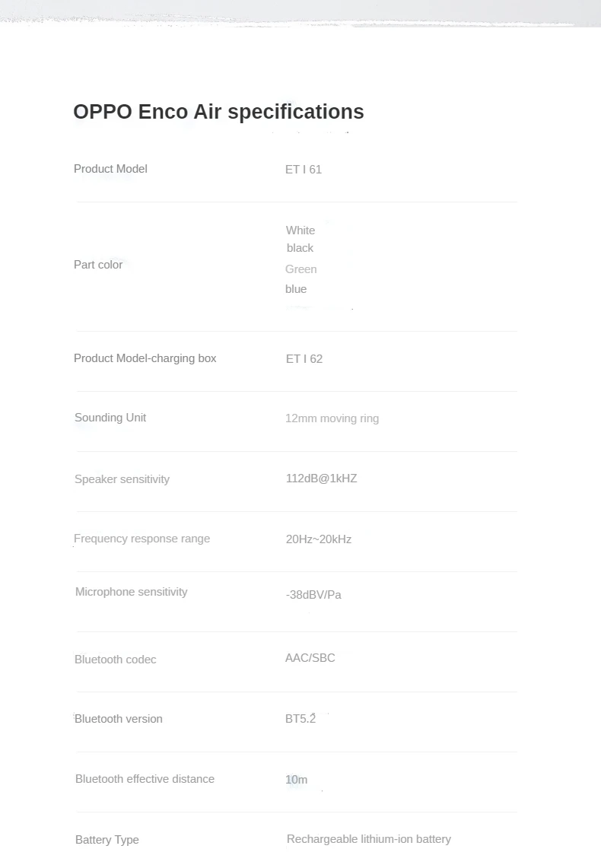Click the OPPO Enco Air specifications heading
601x868 pixels.
[218, 112]
